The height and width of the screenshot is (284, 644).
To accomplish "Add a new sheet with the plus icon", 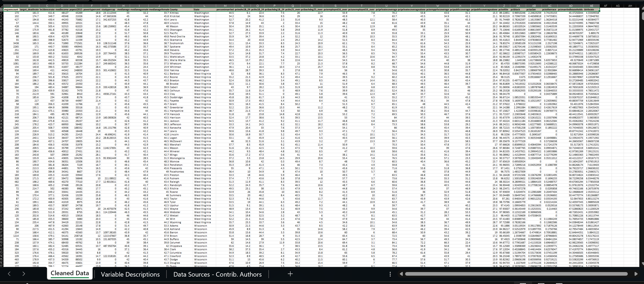I will 290,274.
